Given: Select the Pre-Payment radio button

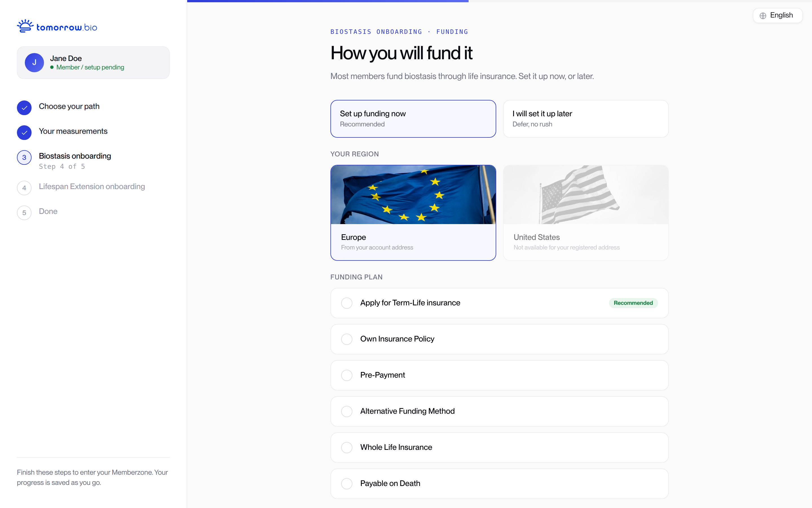Looking at the screenshot, I should [347, 375].
